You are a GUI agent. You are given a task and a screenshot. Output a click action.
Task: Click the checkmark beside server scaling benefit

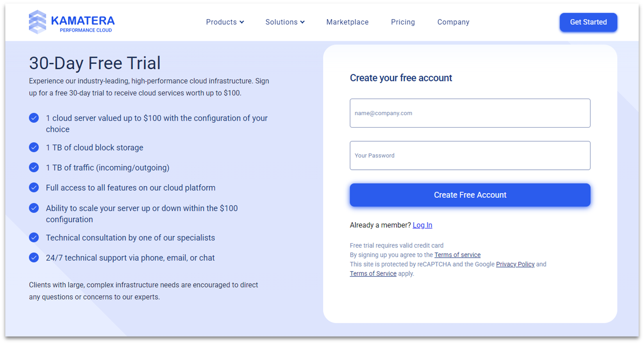34,208
